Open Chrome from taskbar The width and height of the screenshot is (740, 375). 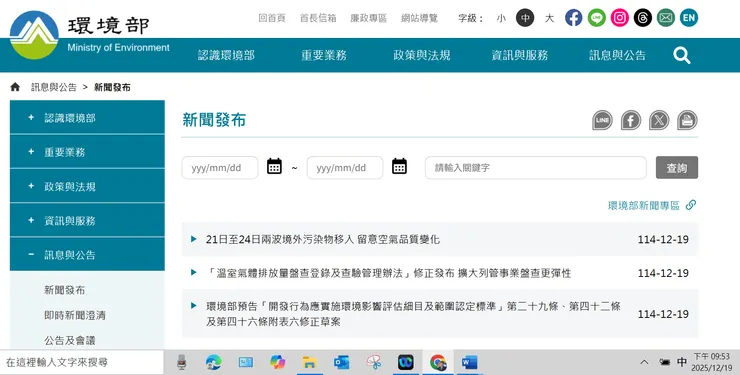pyautogui.click(x=438, y=362)
